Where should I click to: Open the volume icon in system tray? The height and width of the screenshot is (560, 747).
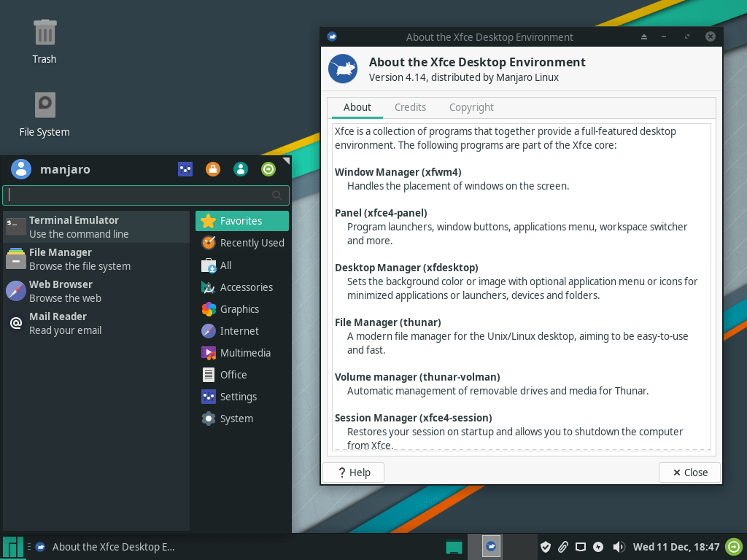click(x=619, y=546)
